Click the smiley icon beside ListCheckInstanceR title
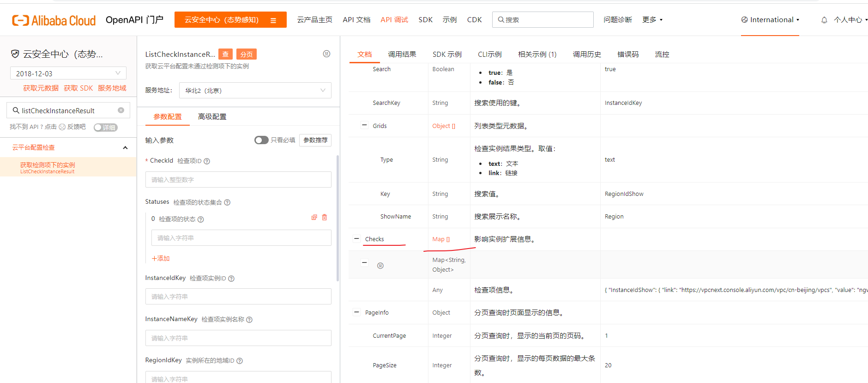The width and height of the screenshot is (868, 383). 326,54
